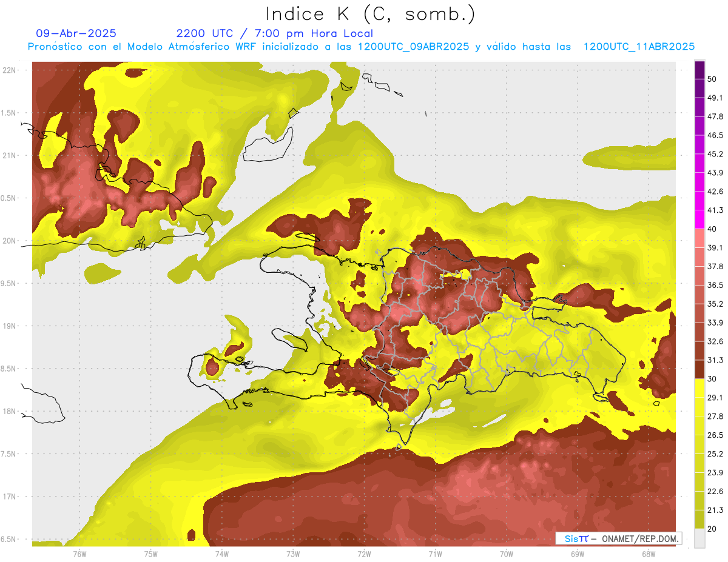The image size is (728, 562).
Task: Pick the pink band between 39.1 and 40
Action: tap(699, 239)
